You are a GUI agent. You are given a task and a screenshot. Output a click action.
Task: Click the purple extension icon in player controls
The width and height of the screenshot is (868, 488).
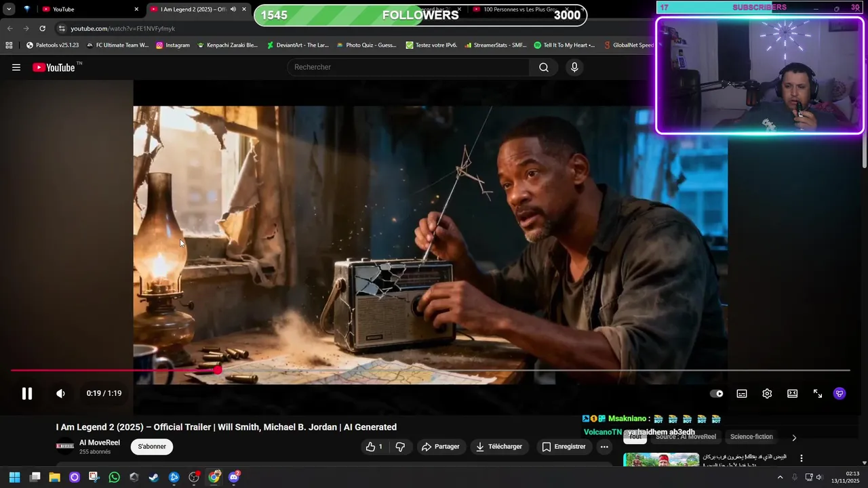coord(840,393)
